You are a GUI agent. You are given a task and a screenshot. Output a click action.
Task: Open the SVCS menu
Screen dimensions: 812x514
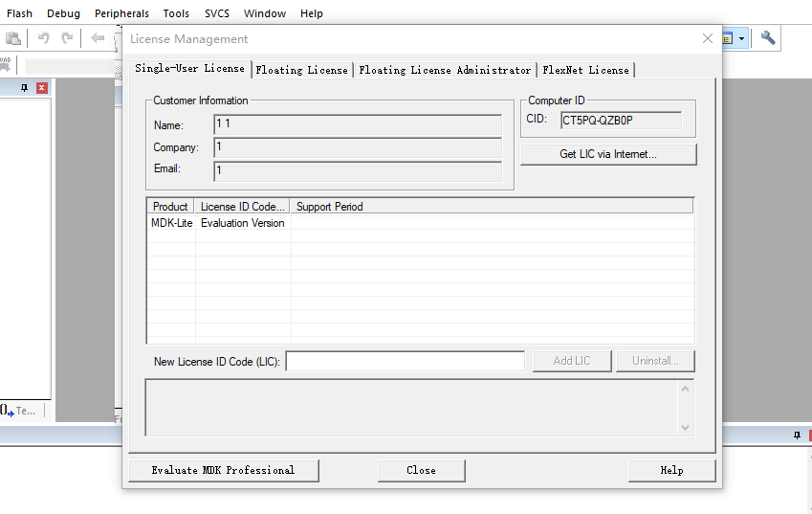click(x=217, y=13)
